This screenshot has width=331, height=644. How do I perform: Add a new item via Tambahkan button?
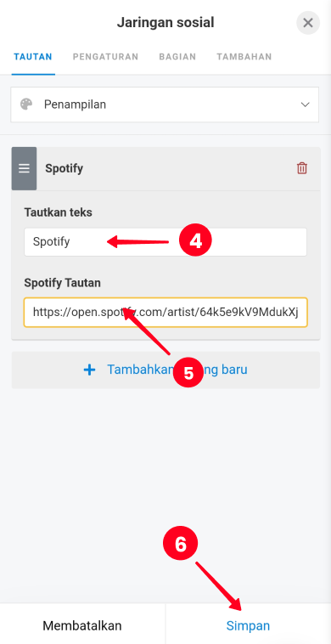[x=165, y=370]
